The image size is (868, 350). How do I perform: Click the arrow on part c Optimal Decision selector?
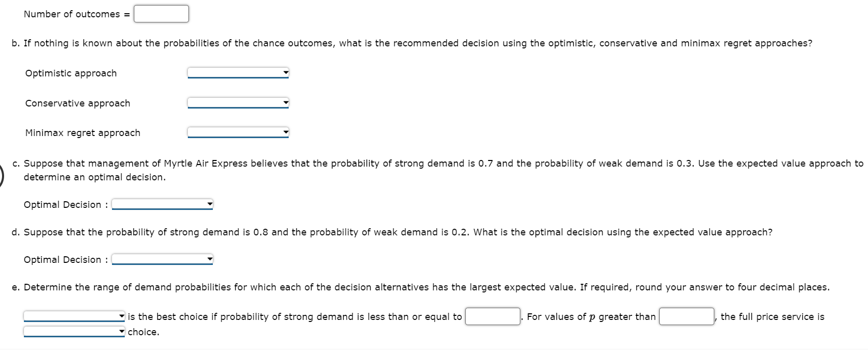tap(208, 204)
